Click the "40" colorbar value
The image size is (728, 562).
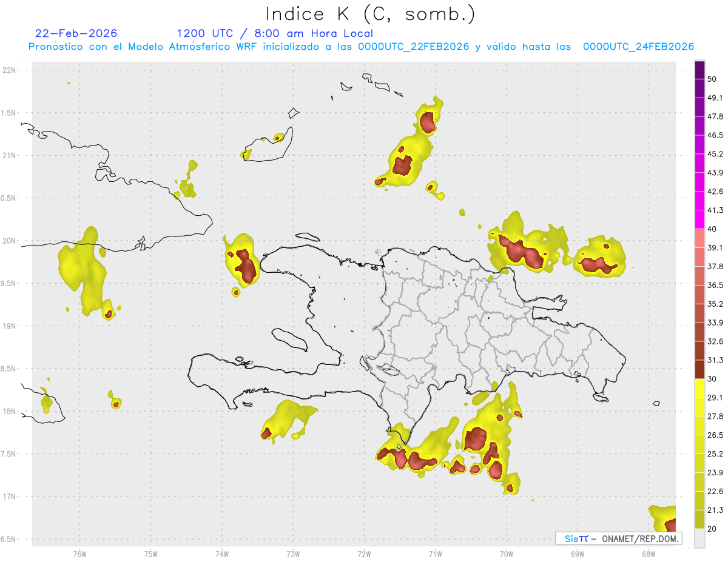pos(713,229)
